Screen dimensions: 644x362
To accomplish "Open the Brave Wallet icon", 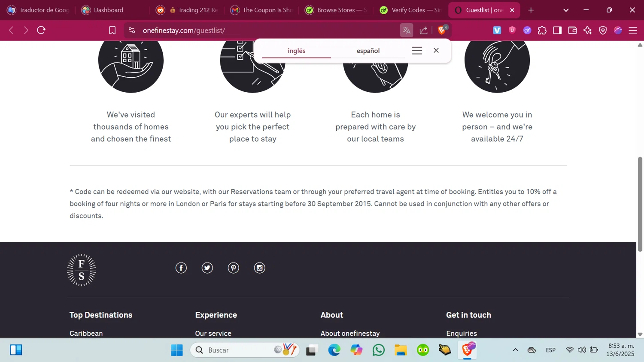I will 572,30.
